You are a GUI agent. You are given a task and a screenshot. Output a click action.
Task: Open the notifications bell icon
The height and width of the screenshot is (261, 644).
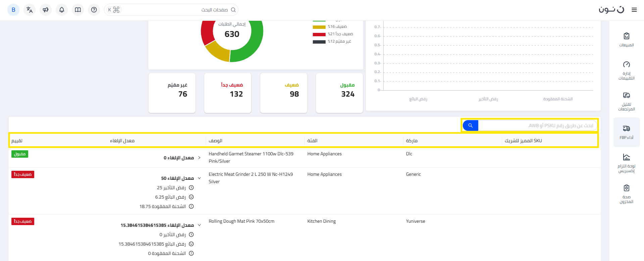pyautogui.click(x=62, y=10)
